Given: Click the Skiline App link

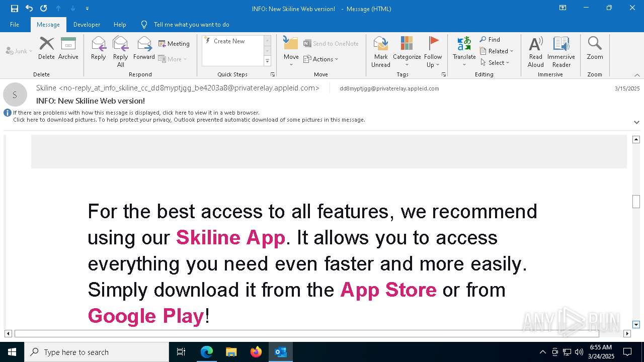Looking at the screenshot, I should 230,237.
